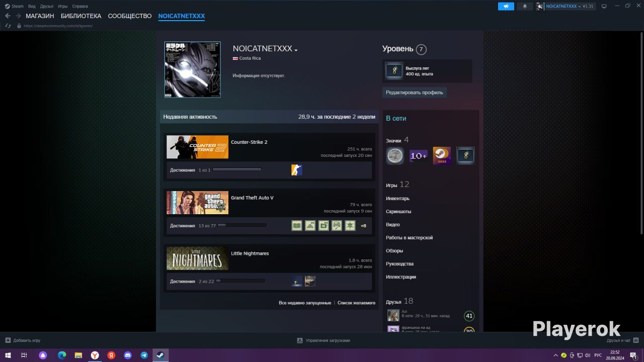Open File Explorer from the taskbar
644x362 pixels.
click(x=78, y=355)
